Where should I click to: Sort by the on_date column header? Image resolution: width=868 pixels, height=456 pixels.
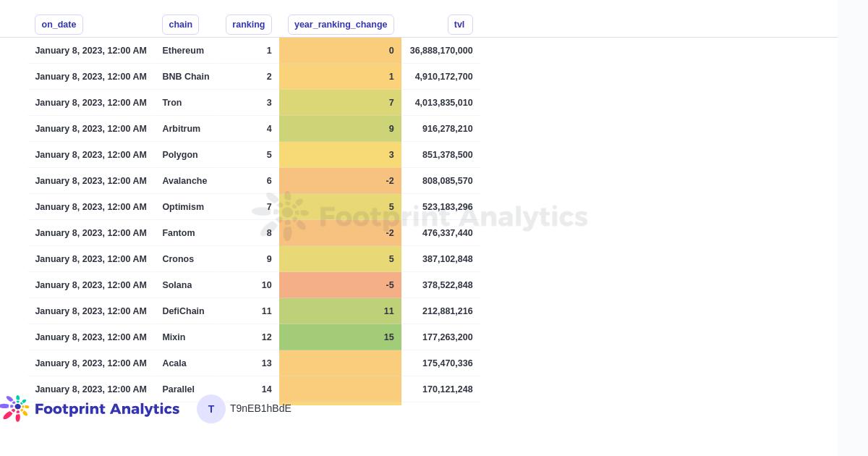tap(59, 25)
